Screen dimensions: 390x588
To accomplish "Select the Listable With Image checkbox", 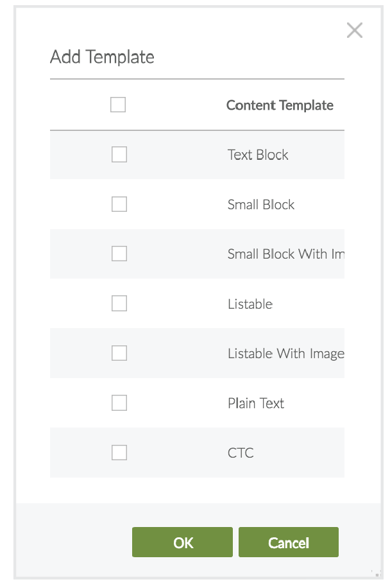I will pos(119,353).
